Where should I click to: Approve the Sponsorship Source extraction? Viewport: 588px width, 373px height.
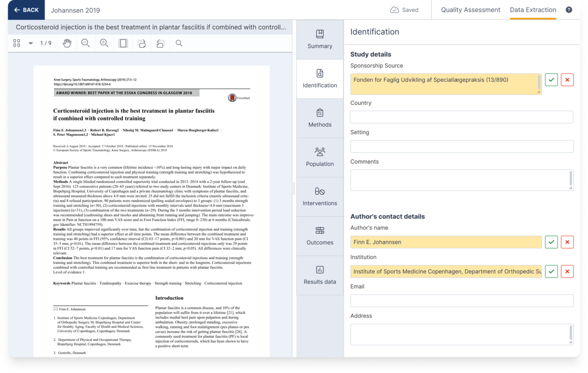(x=551, y=80)
